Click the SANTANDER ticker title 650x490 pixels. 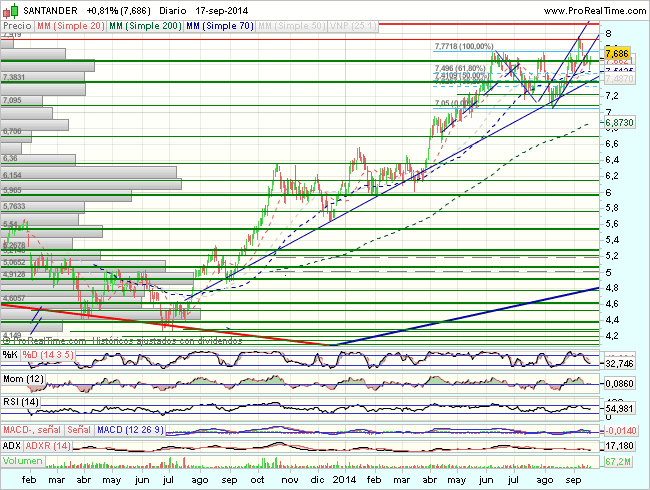point(50,11)
